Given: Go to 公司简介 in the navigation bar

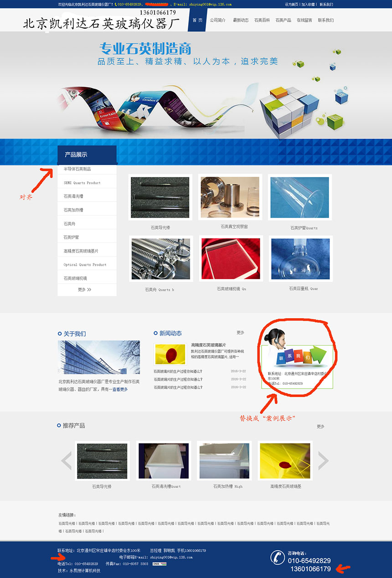Looking at the screenshot, I should point(218,20).
